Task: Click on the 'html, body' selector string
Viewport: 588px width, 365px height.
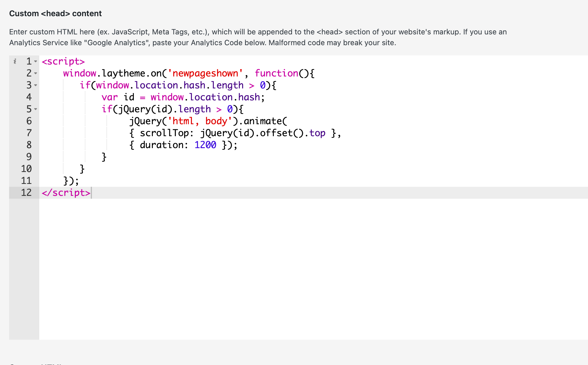Action: coord(200,121)
